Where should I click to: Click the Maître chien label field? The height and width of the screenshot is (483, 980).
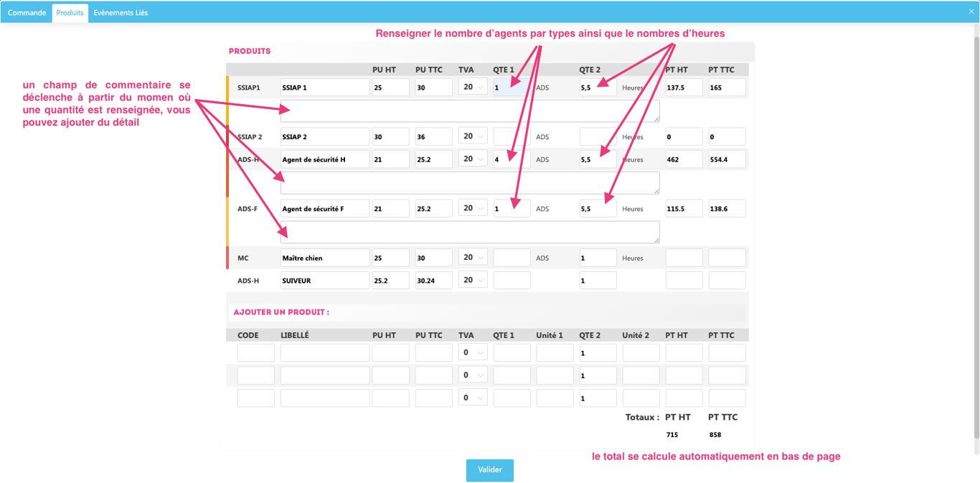[325, 258]
